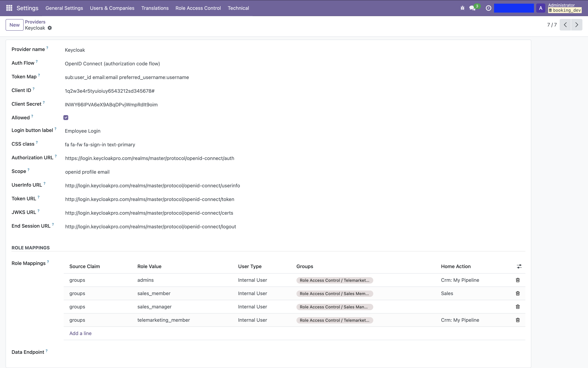Show help tooltip for Data Endpoint
This screenshot has height=368, width=588.
[46, 350]
